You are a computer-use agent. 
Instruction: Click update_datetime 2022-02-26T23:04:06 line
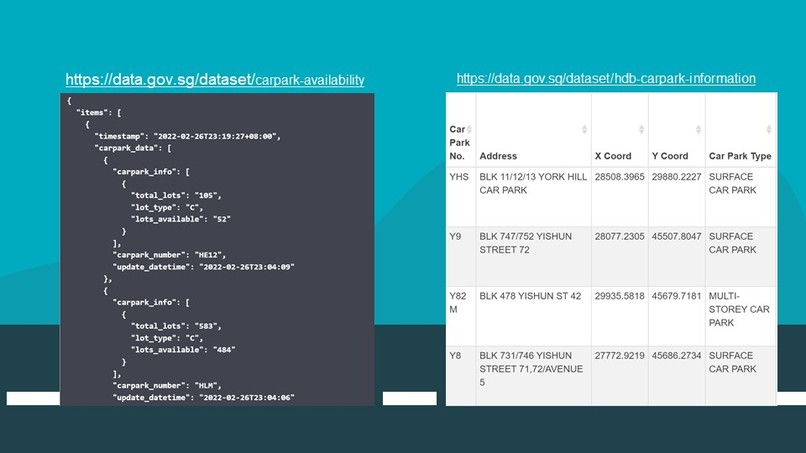click(204, 397)
